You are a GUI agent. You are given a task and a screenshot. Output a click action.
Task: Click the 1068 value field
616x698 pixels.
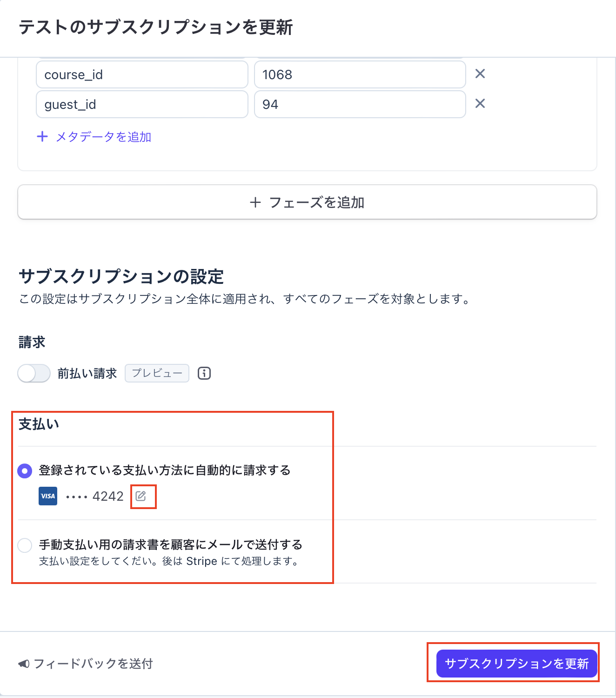pos(360,74)
